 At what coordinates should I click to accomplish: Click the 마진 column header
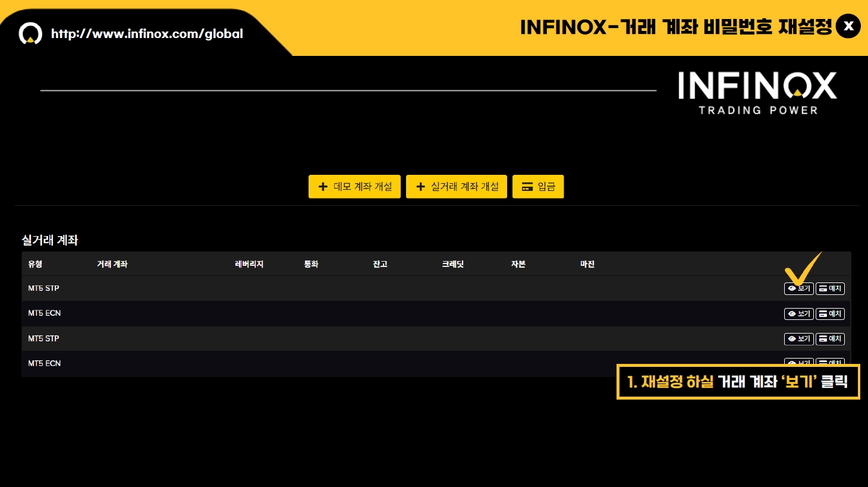(587, 264)
